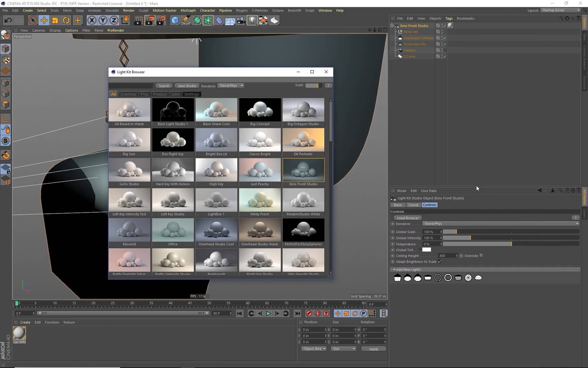Add dome light icon in Add New Lights

coord(478,278)
